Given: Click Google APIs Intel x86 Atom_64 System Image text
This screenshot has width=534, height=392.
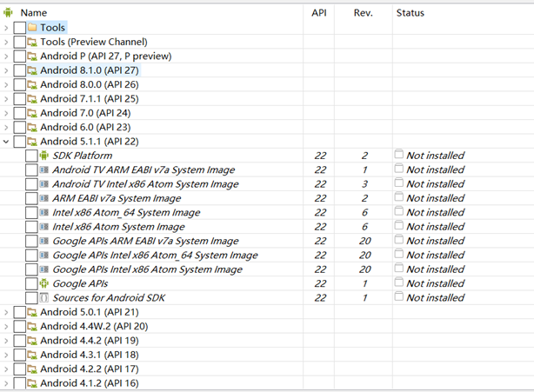Looking at the screenshot, I should click(x=155, y=256).
